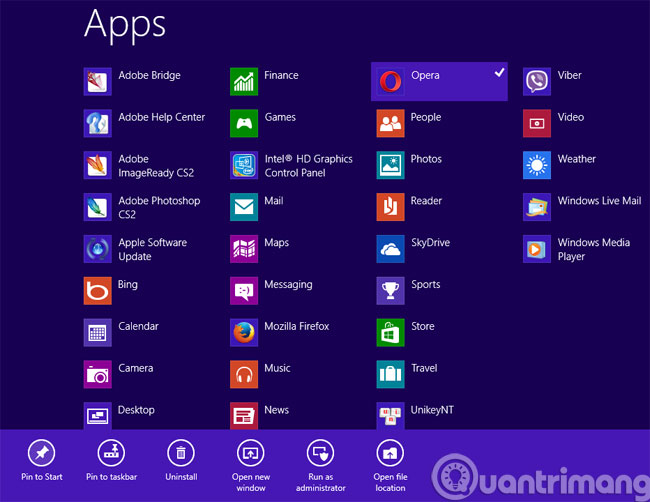650x502 pixels.
Task: Click the Uninstall button
Action: (181, 460)
